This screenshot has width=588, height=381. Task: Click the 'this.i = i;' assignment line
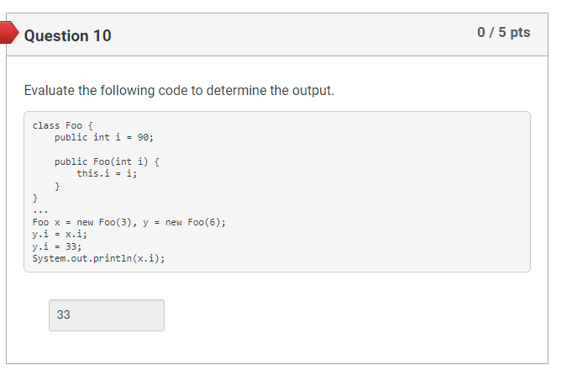tap(107, 173)
